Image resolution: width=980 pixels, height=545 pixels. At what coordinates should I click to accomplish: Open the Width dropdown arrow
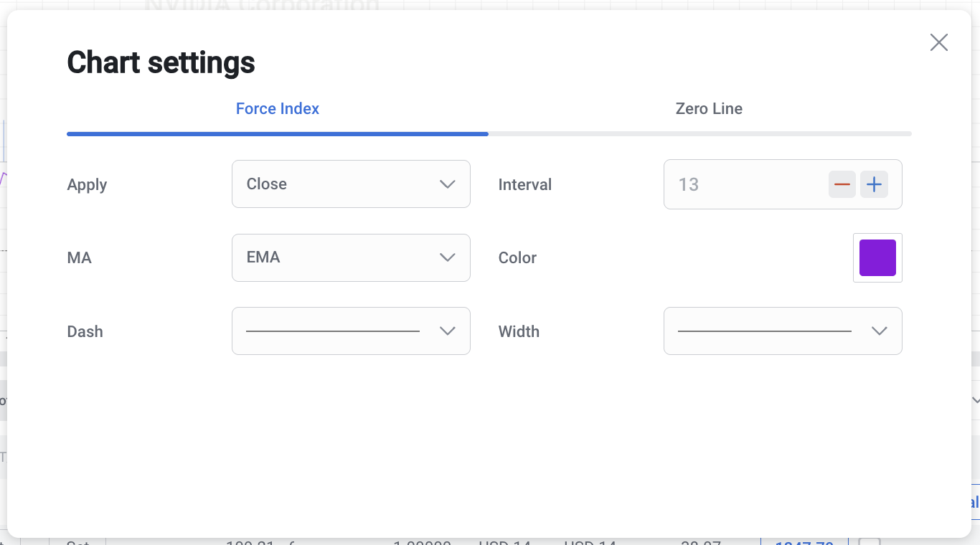click(x=879, y=331)
